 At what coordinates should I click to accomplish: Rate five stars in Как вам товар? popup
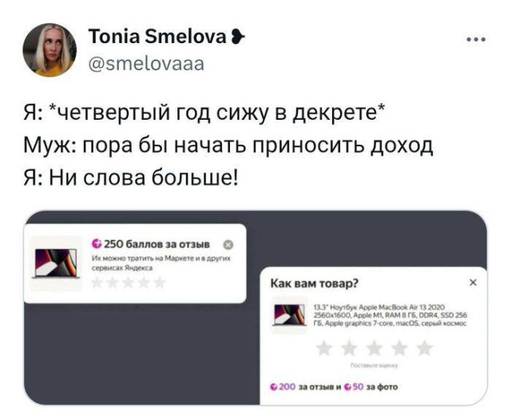[x=424, y=347]
